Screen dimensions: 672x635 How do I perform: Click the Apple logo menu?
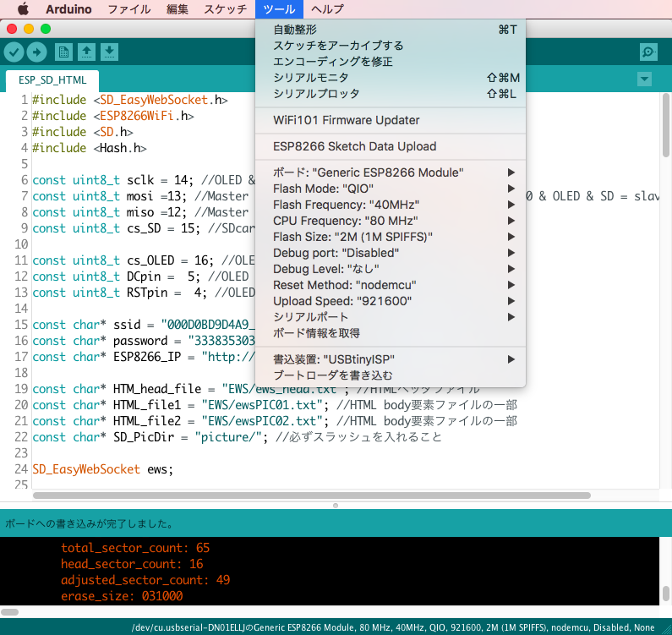pos(23,9)
